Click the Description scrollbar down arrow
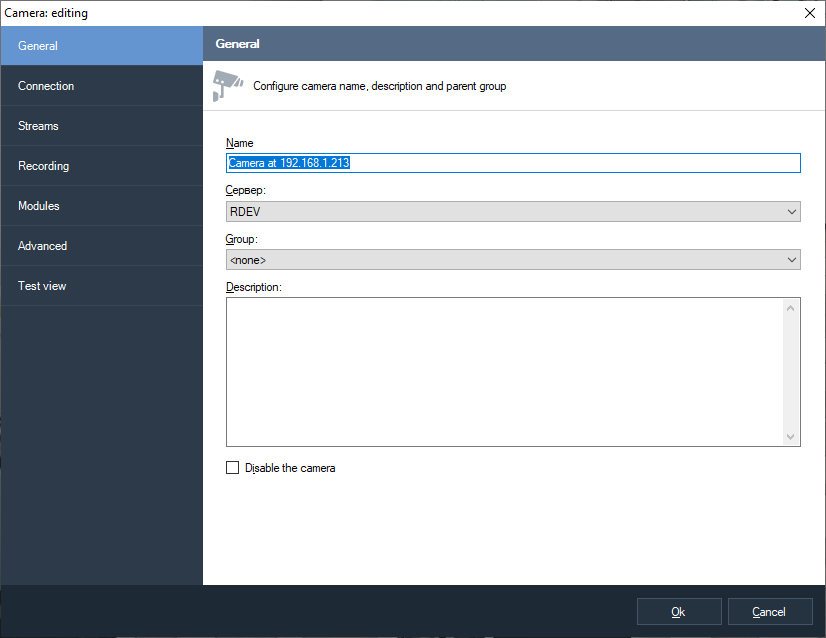 [x=791, y=437]
